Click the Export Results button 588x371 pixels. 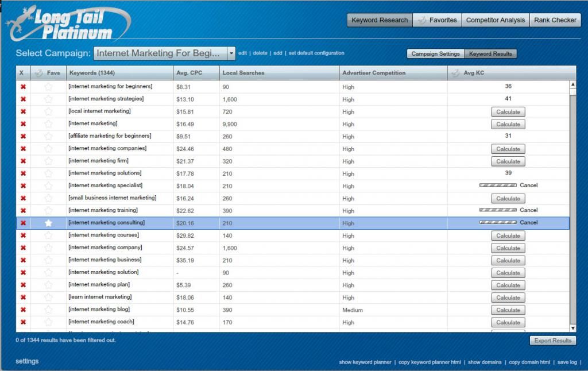pos(553,341)
